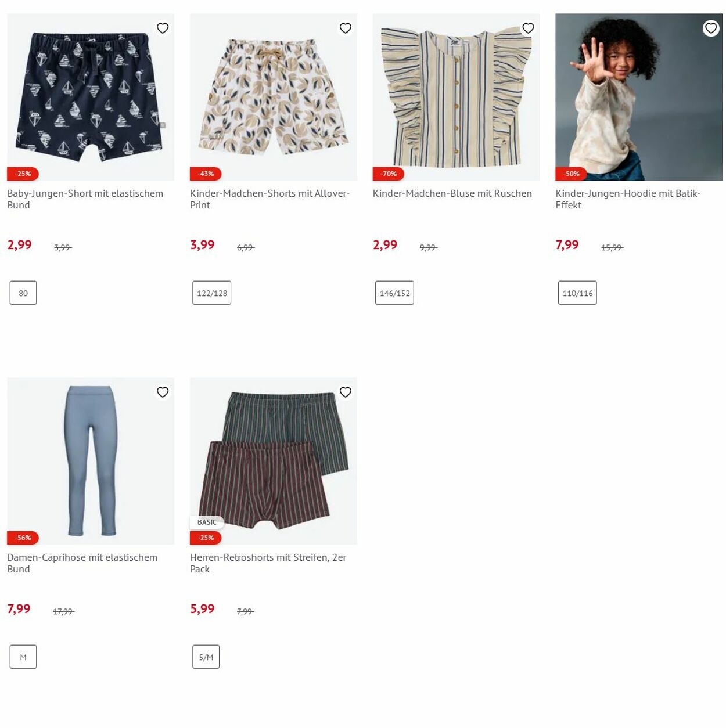Open the striped ruffle blouse product image
Image resolution: width=726 pixels, height=728 pixels.
pos(456,97)
